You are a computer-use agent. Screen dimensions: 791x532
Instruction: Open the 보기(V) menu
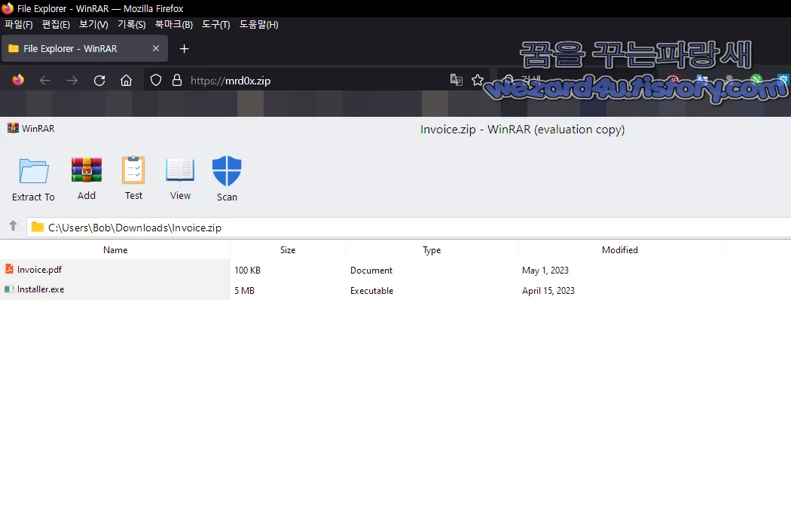click(x=93, y=25)
